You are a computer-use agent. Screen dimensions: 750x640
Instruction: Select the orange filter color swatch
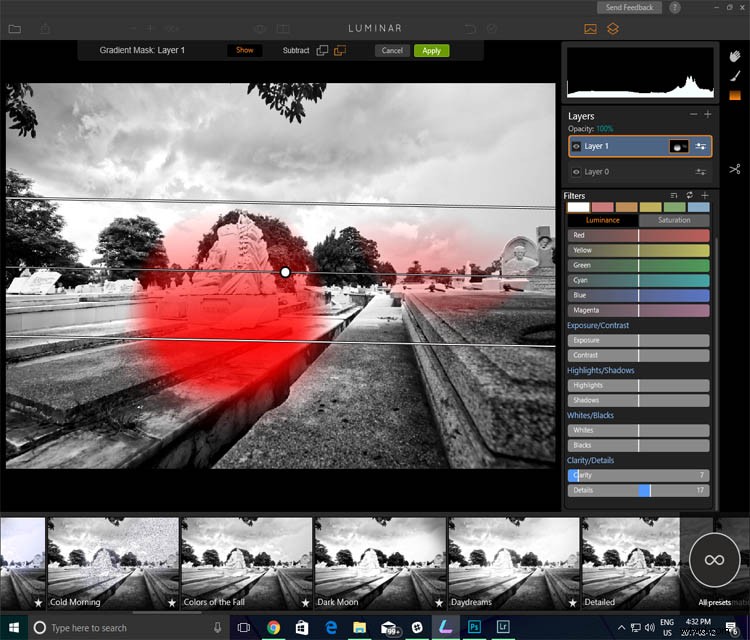626,207
